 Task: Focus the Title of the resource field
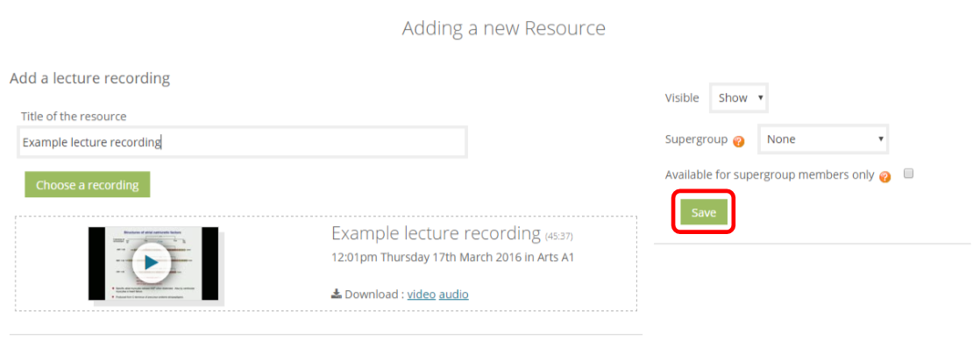click(x=243, y=142)
